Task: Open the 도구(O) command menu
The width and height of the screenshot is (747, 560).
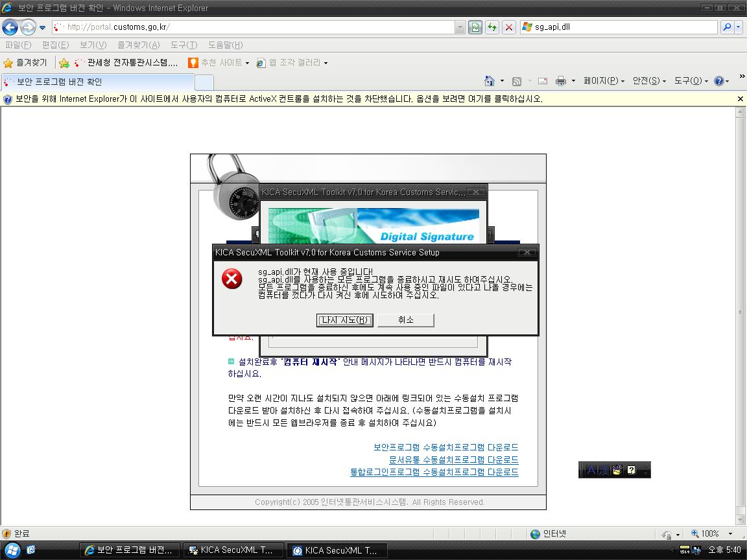Action: coord(691,81)
